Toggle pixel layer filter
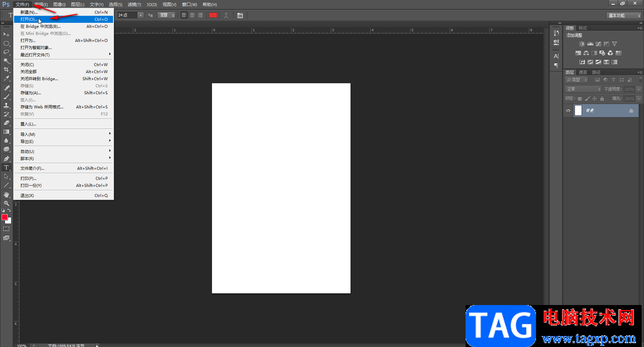This screenshot has width=644, height=347. [597, 80]
